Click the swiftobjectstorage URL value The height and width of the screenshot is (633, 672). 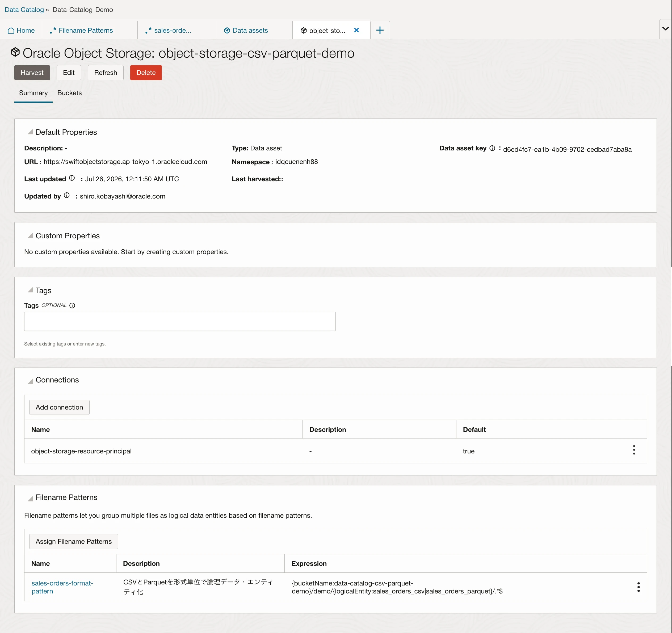pos(125,162)
